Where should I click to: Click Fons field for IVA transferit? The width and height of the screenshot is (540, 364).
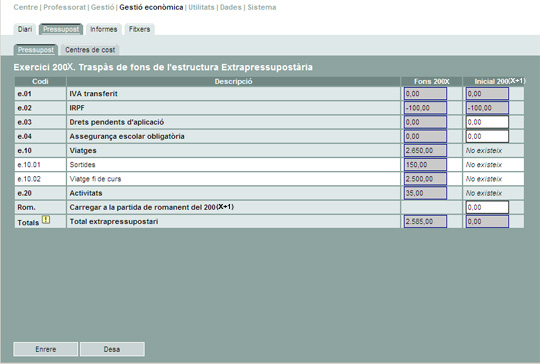coord(425,94)
